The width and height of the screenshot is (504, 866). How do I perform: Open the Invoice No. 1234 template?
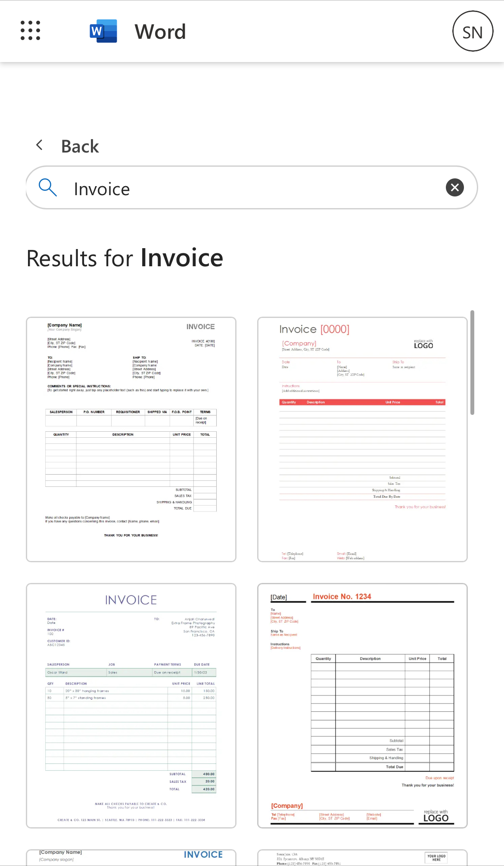(x=362, y=706)
